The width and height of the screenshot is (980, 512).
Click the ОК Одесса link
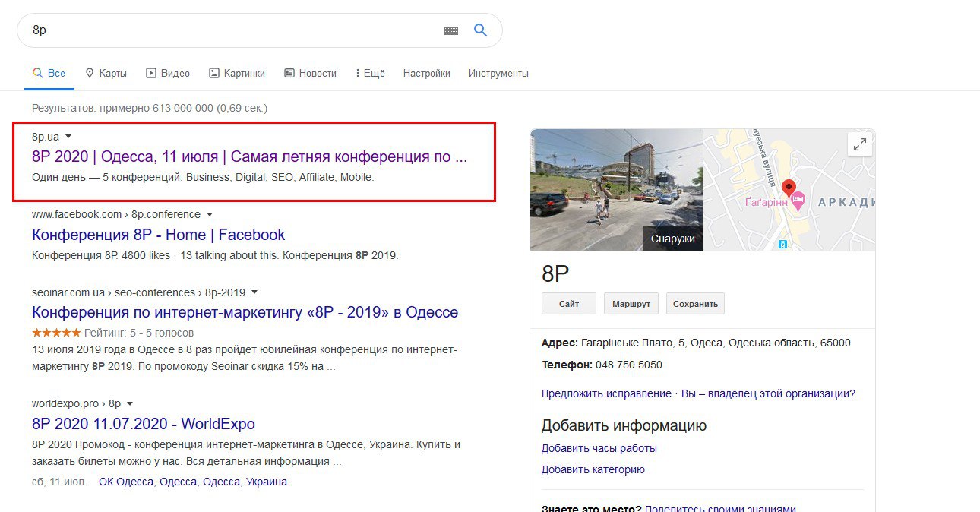tap(126, 482)
